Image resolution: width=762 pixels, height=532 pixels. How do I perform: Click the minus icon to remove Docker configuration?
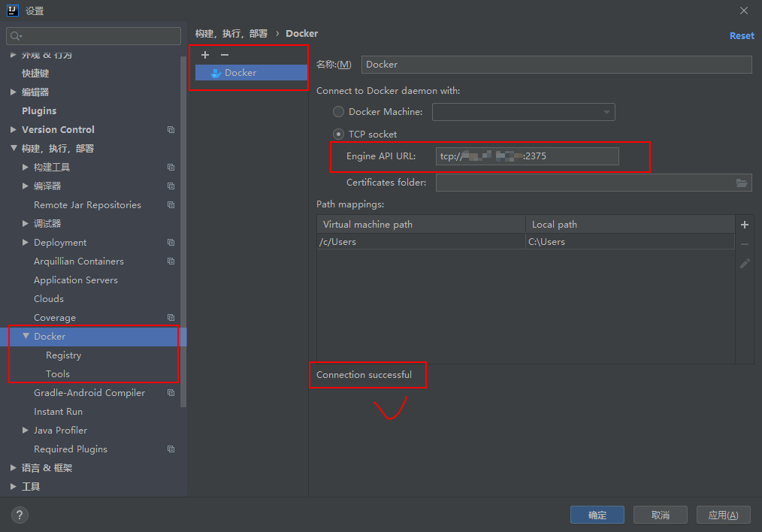click(x=224, y=55)
